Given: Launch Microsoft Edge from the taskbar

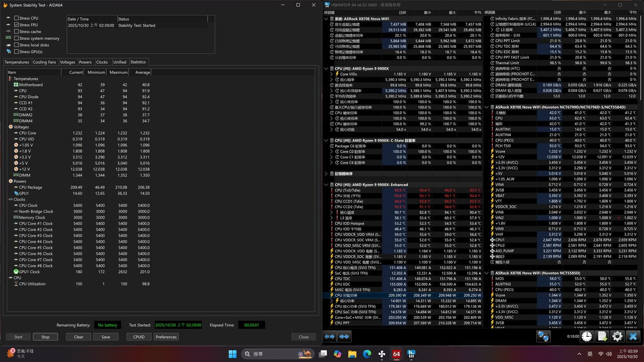Looking at the screenshot, I should click(x=367, y=354).
